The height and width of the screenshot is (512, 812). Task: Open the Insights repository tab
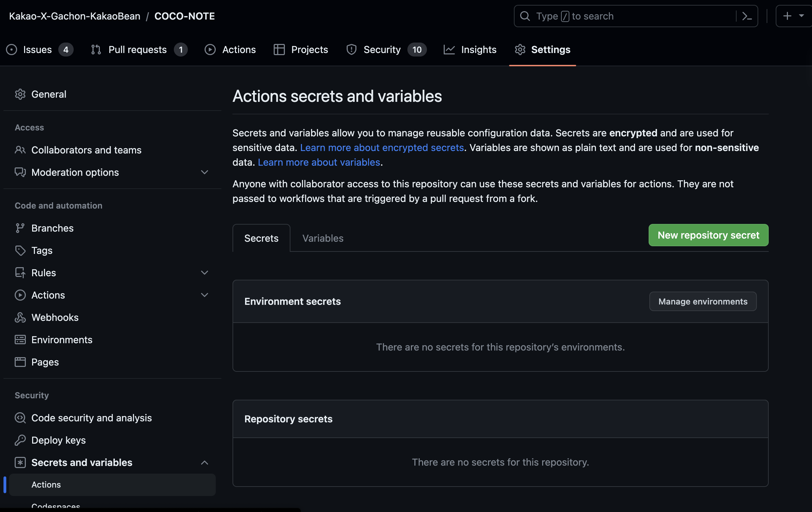tap(470, 50)
